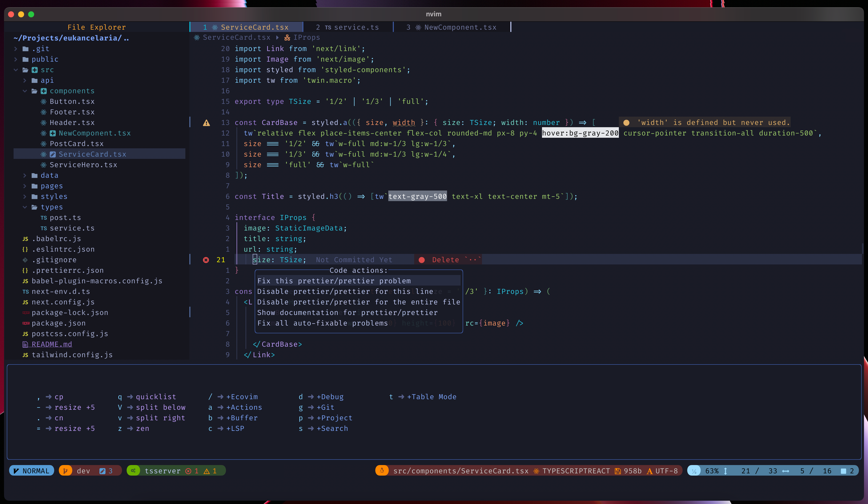
Task: Click the tsserver LSP gear icon
Action: [x=133, y=471]
